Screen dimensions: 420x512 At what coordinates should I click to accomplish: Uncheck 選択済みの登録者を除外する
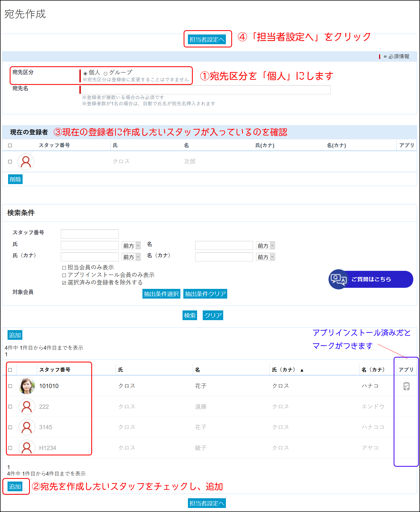64,283
